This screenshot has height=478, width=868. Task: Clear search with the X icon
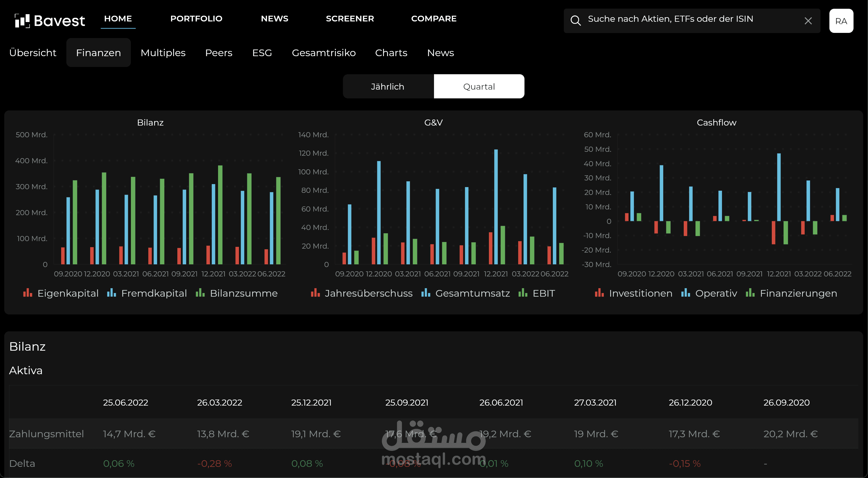tap(808, 21)
